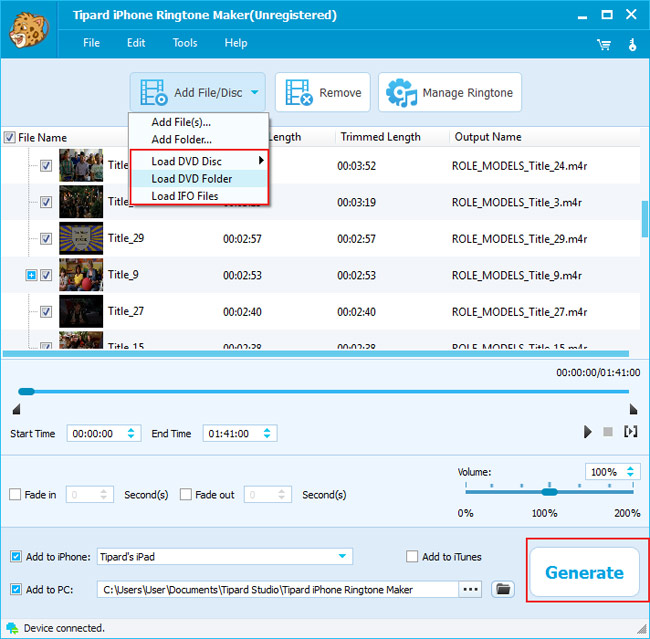The image size is (650, 639).
Task: Open the Add File/Disc dropdown arrow
Action: click(255, 92)
